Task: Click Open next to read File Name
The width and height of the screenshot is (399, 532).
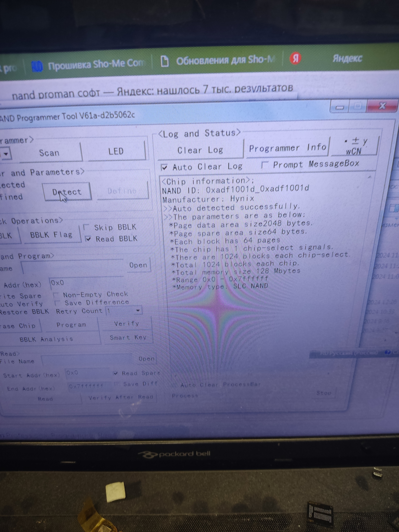Action: pos(146,359)
